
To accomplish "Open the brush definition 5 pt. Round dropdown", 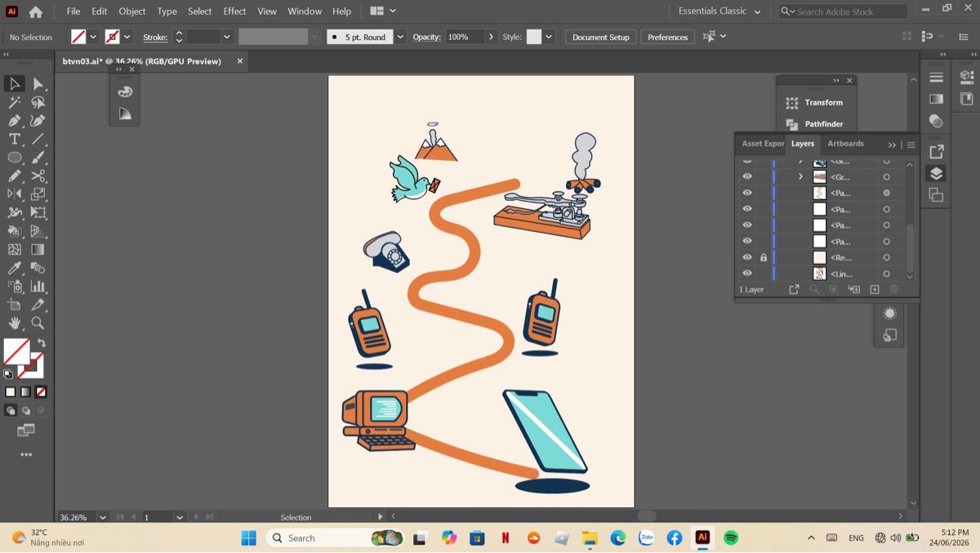I will [400, 37].
